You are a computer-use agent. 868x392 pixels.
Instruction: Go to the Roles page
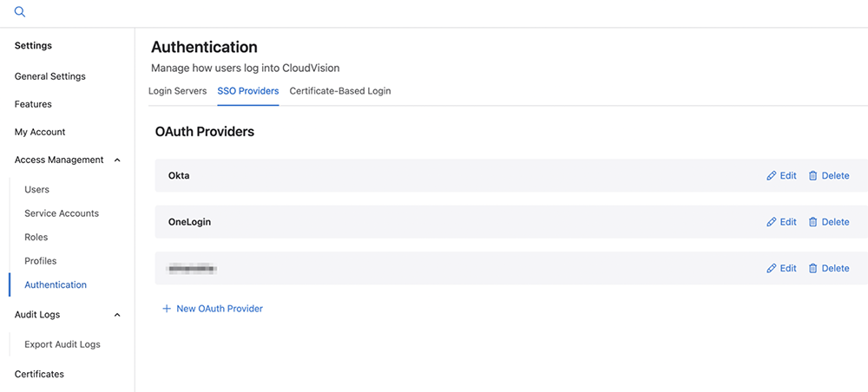pyautogui.click(x=36, y=237)
